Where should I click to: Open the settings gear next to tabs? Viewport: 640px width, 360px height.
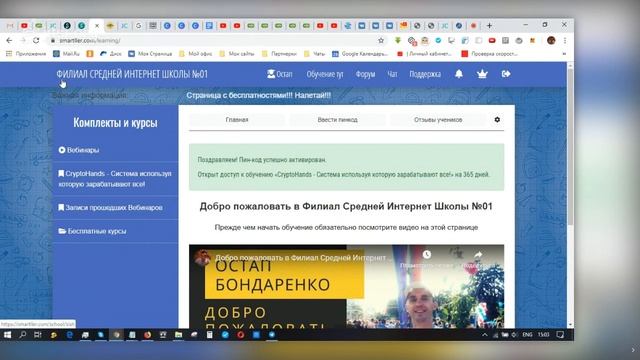[497, 120]
